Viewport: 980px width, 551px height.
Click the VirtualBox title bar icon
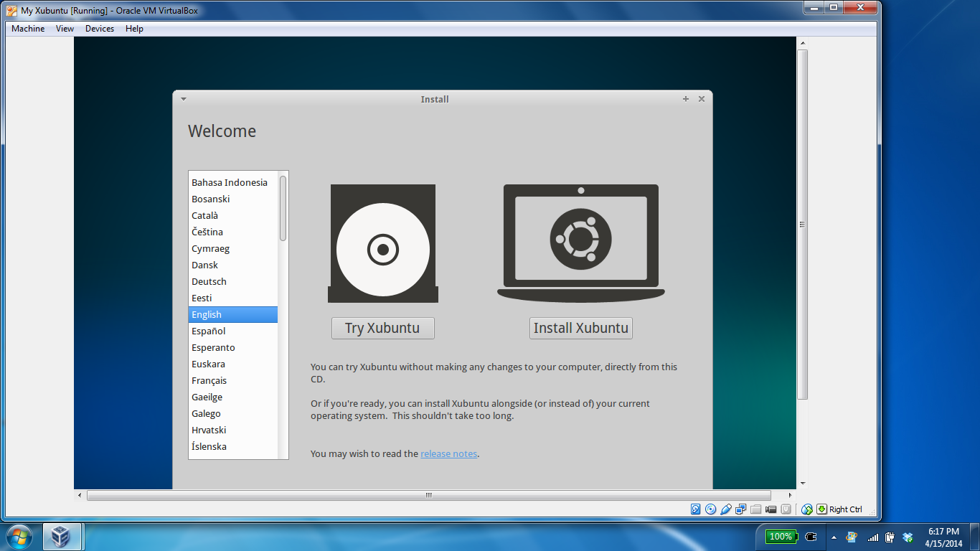(x=11, y=10)
